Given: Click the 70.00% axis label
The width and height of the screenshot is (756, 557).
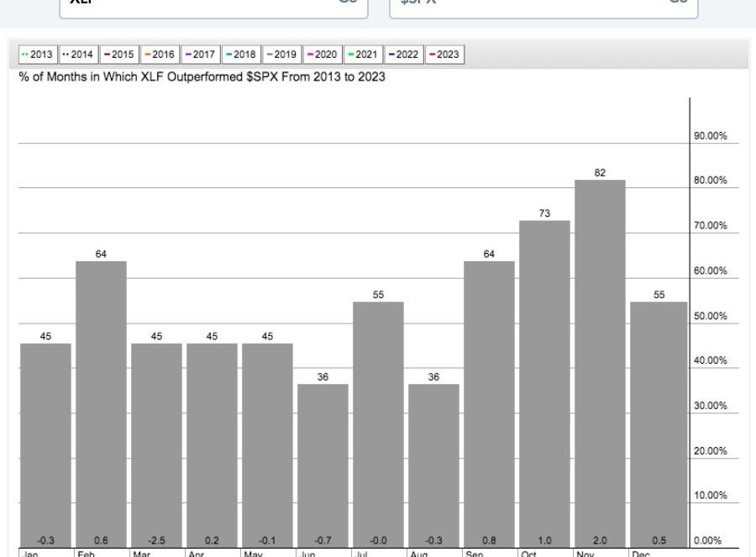Looking at the screenshot, I should pyautogui.click(x=710, y=225).
